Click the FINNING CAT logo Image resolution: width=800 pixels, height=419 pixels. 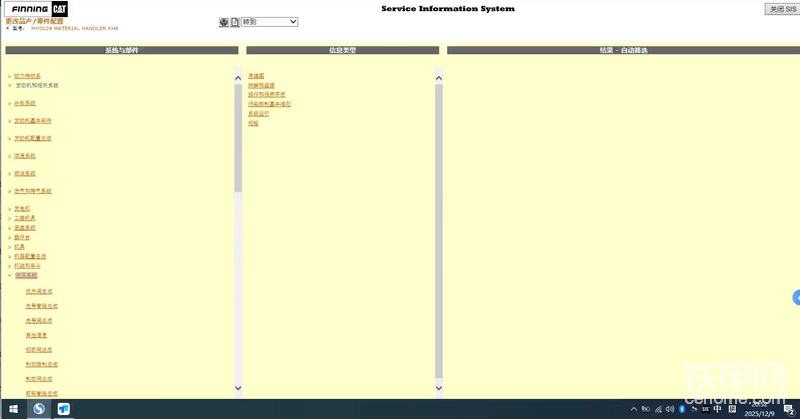coord(36,9)
